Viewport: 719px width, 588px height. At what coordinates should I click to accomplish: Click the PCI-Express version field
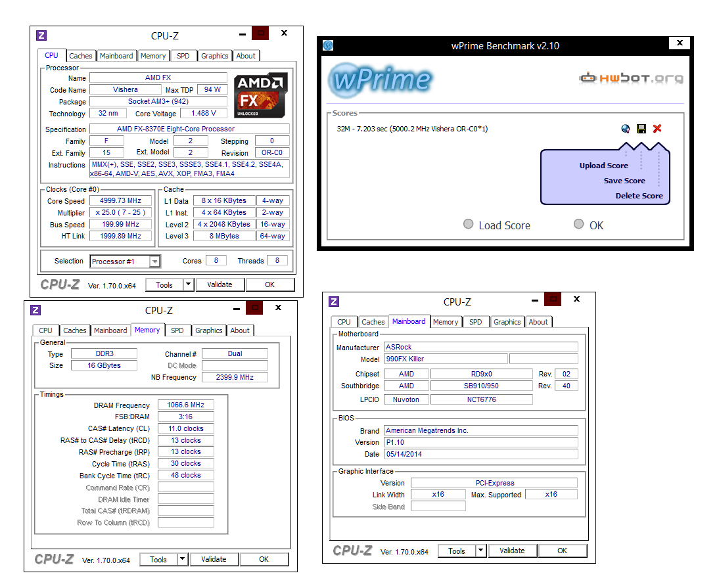click(x=494, y=483)
